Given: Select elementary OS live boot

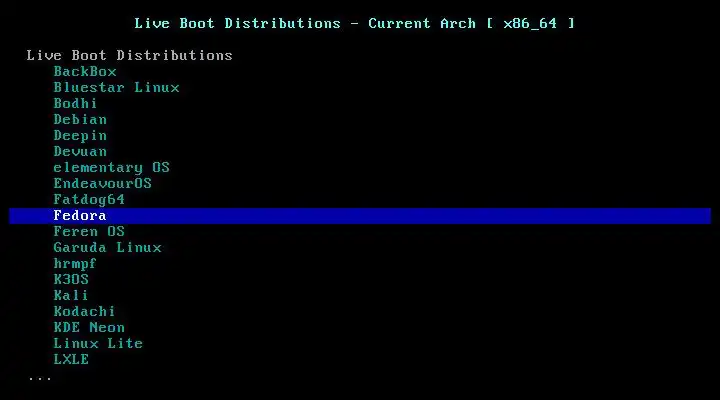Looking at the screenshot, I should pyautogui.click(x=112, y=168).
